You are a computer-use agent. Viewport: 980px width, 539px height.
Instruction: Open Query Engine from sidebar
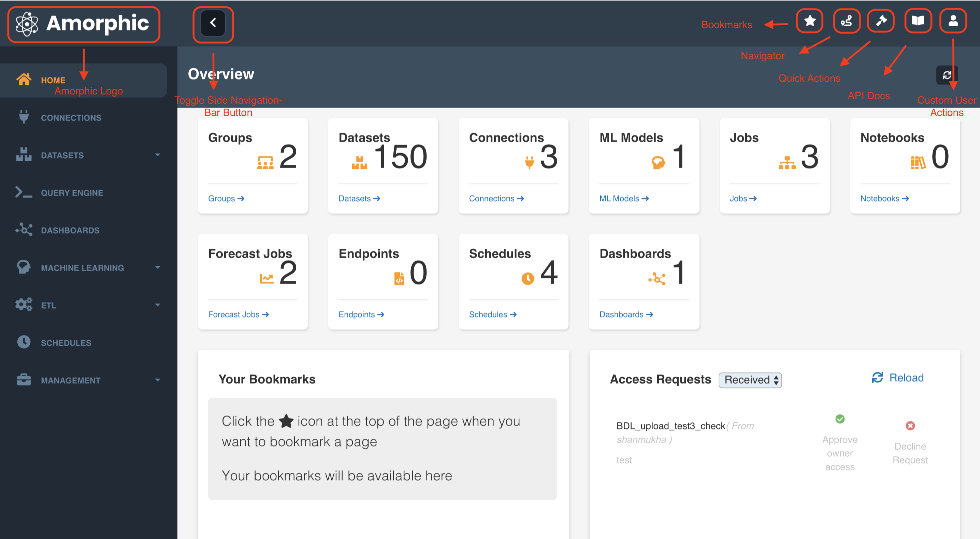pyautogui.click(x=72, y=193)
